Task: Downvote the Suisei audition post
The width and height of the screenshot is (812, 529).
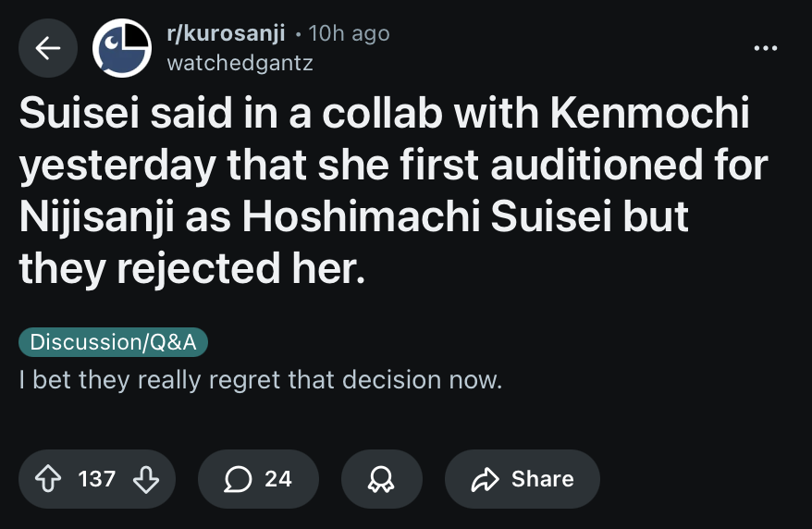Action: (145, 478)
